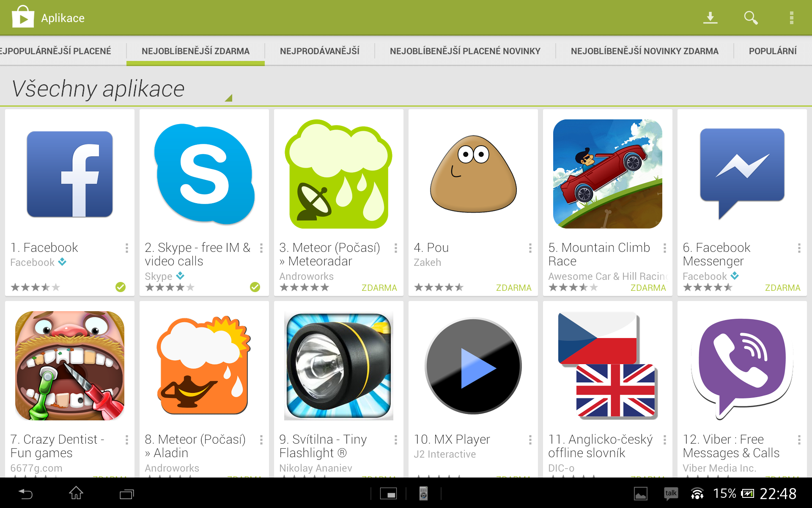Switch to the Nejprodávanější tab
Screen dimensions: 812x508
pos(320,51)
